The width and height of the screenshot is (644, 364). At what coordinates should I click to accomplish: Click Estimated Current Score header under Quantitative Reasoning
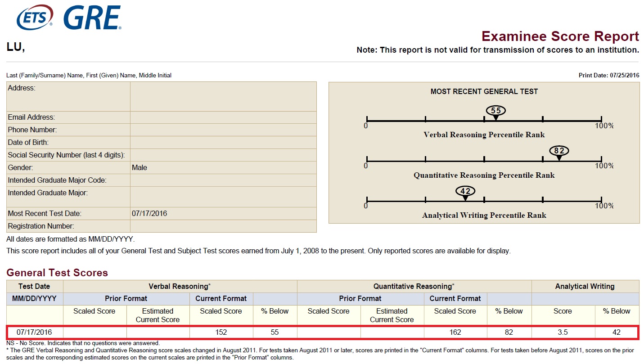click(x=392, y=315)
